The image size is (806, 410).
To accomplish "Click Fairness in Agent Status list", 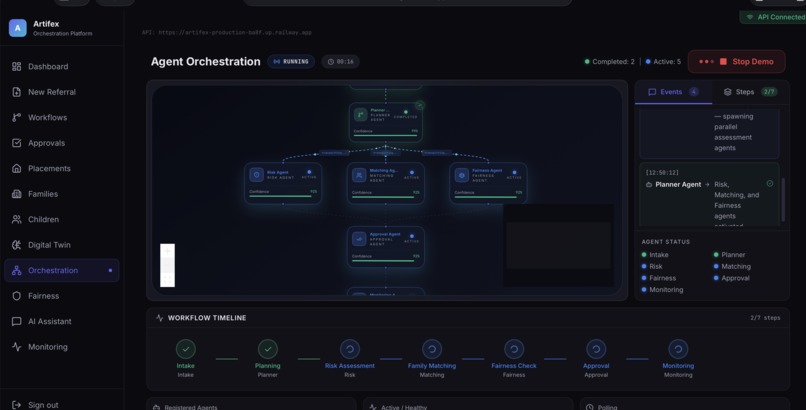I will [x=658, y=278].
